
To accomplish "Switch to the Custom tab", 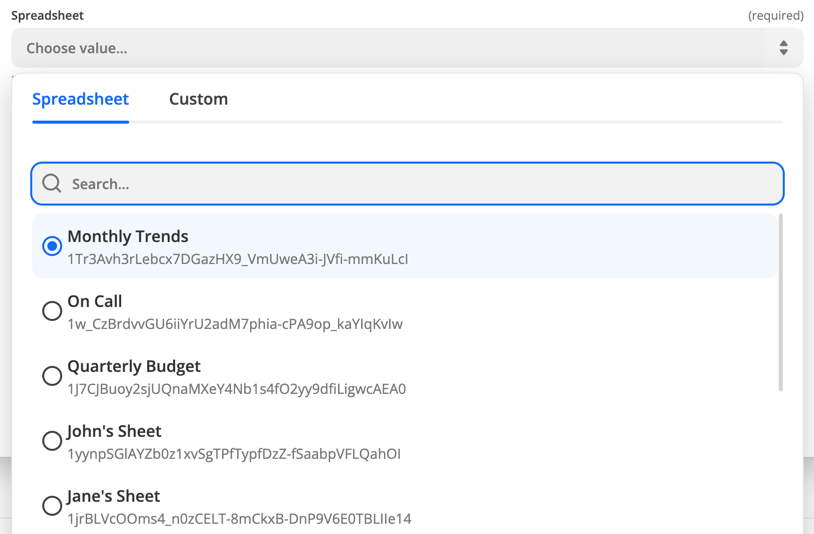I will click(198, 99).
